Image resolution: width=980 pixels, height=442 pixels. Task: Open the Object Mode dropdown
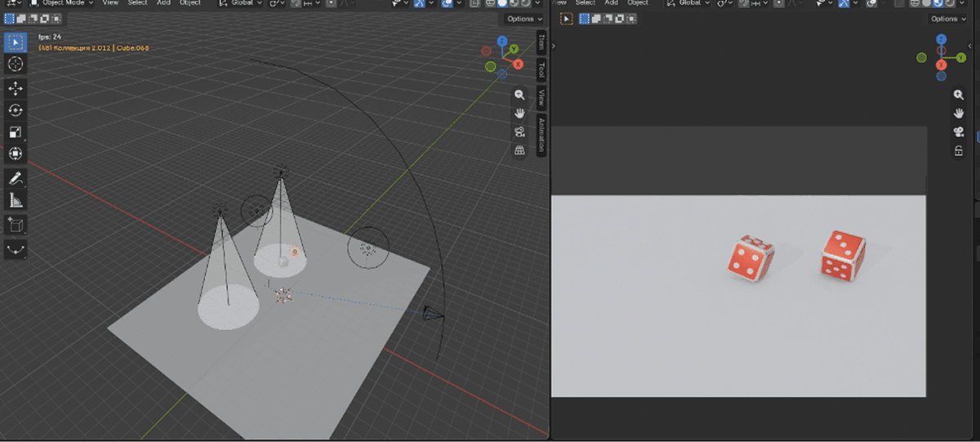point(61,3)
